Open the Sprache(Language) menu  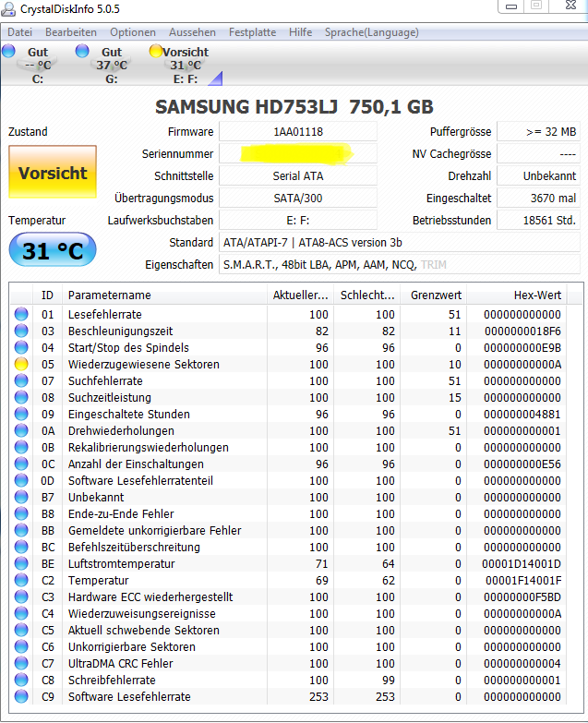point(372,32)
